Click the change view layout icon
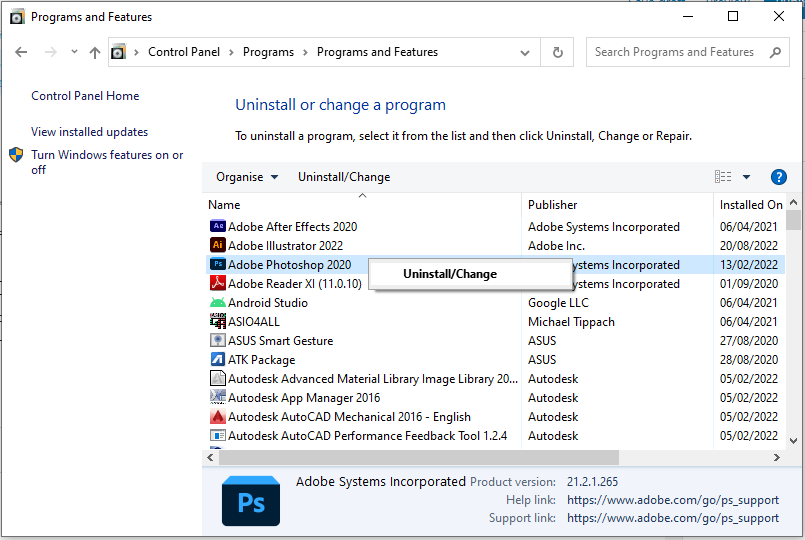Viewport: 805px width, 540px height. (723, 177)
